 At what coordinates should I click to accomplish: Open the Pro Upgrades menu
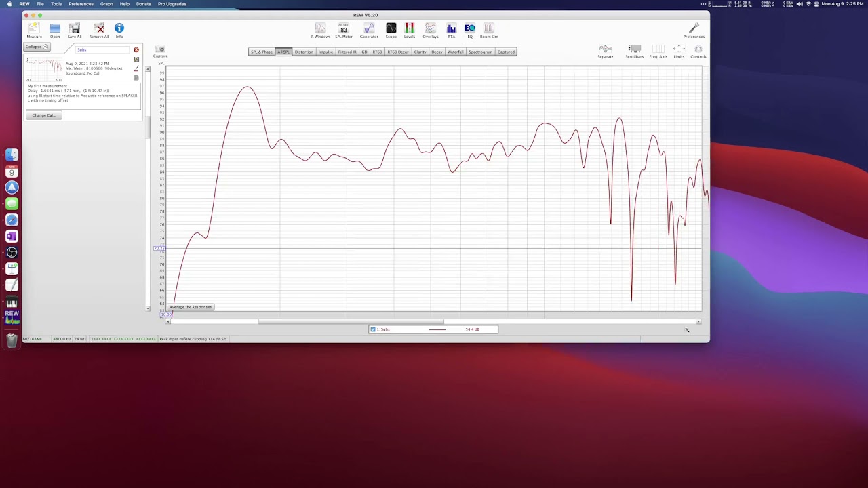172,4
